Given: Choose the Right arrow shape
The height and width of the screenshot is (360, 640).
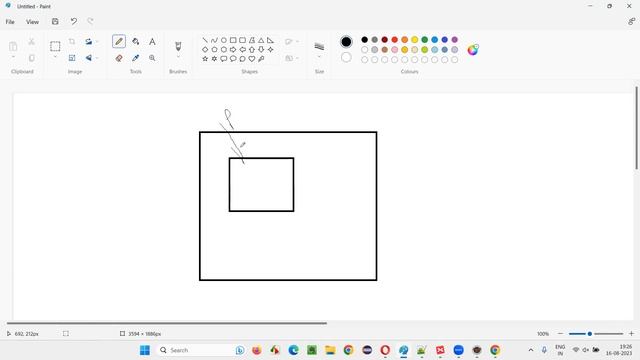Looking at the screenshot, I should 233,49.
